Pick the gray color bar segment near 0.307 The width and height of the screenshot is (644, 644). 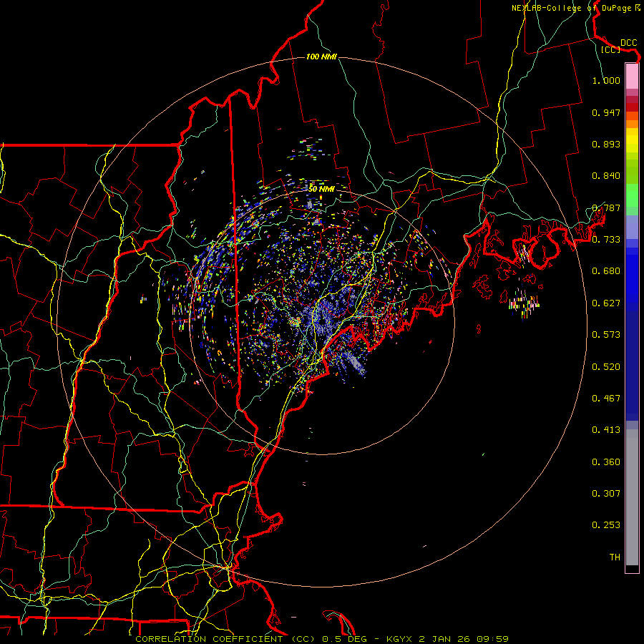tap(632, 497)
